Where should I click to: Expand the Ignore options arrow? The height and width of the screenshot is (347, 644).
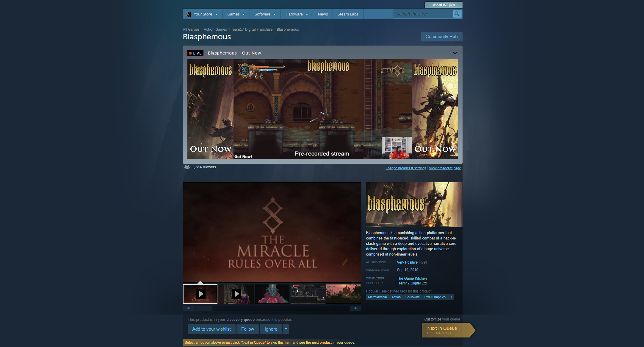(286, 329)
